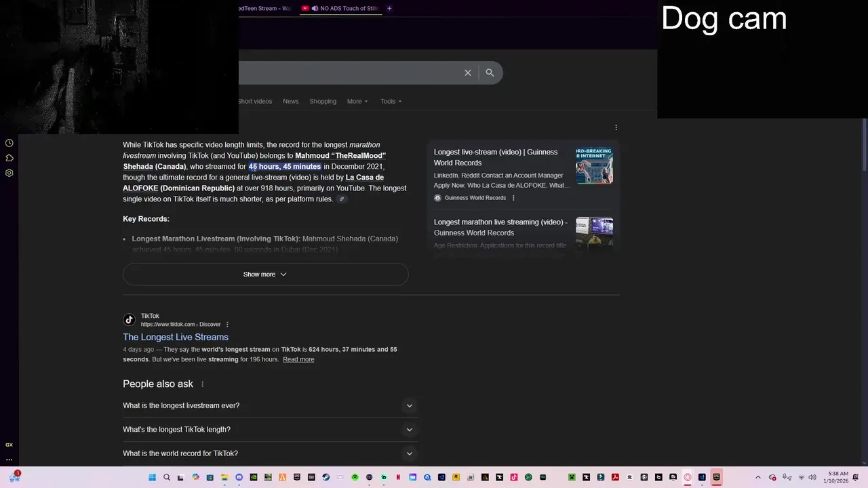Open the three-dot menu above the AI overview sources
Viewport: 868px width, 488px height.
pos(616,127)
